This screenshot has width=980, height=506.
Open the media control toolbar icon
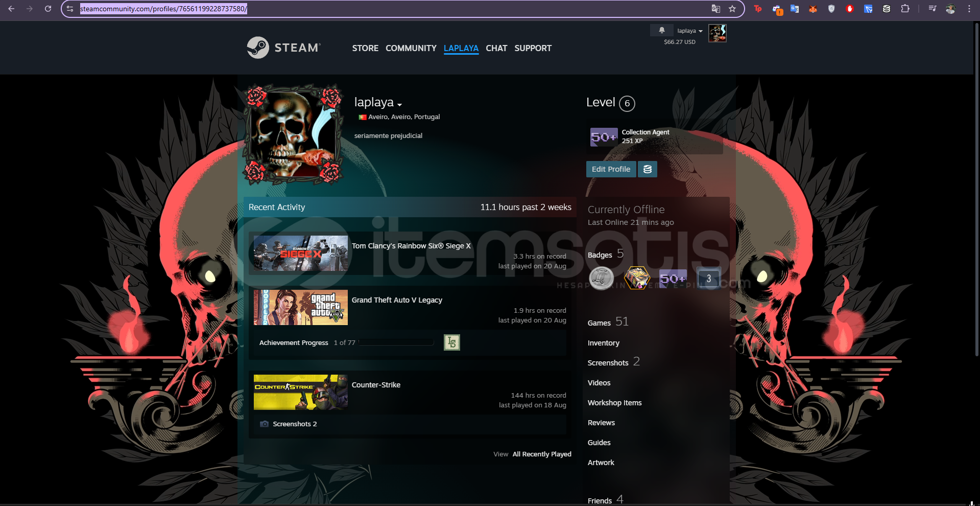933,9
